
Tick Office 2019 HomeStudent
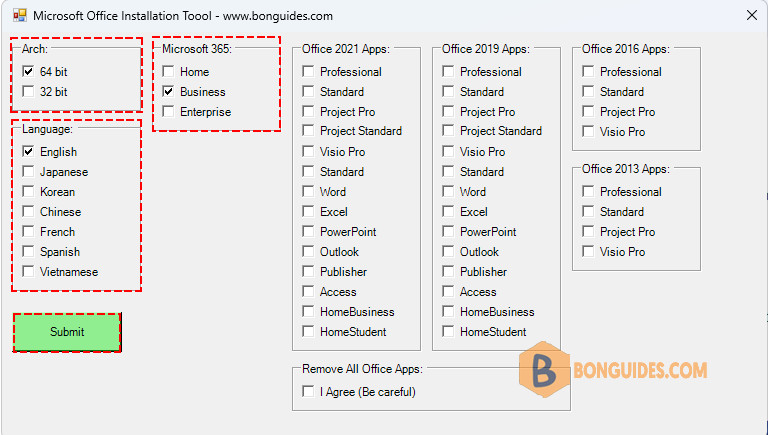pos(448,332)
